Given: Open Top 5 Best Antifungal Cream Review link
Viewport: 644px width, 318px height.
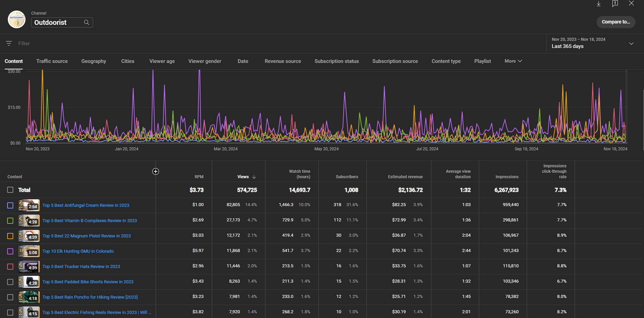Looking at the screenshot, I should (x=86, y=205).
